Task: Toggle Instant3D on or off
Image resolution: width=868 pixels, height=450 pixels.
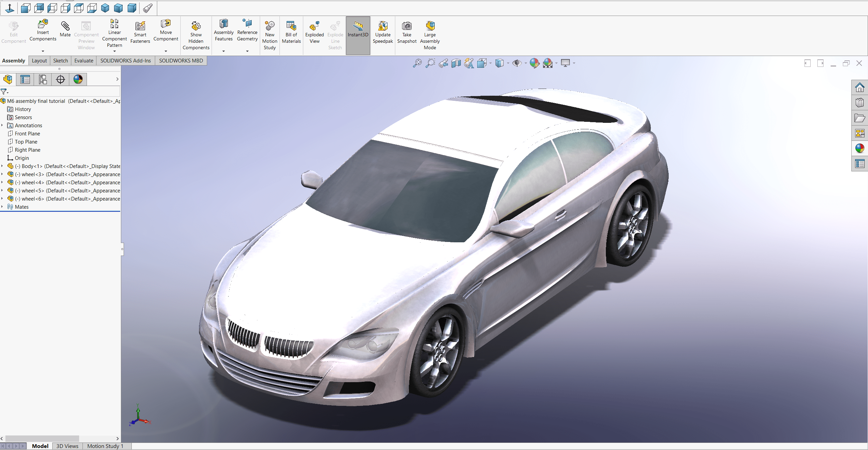Action: click(358, 35)
